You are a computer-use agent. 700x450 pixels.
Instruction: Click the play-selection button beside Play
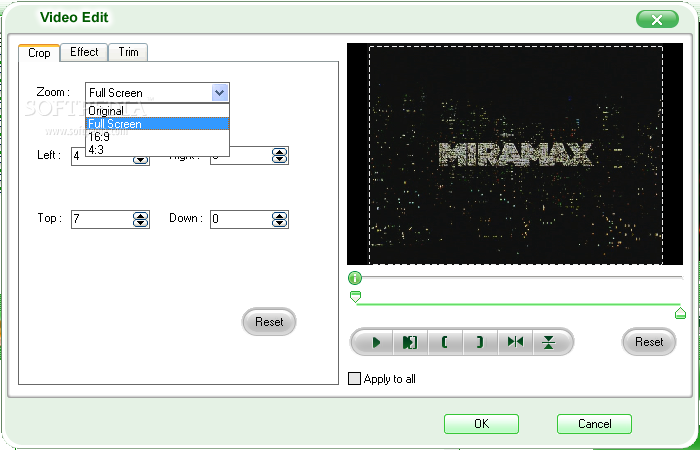click(410, 342)
